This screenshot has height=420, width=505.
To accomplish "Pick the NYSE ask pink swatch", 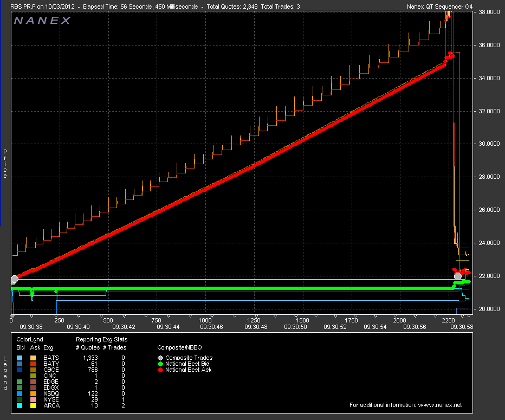I will coord(33,400).
